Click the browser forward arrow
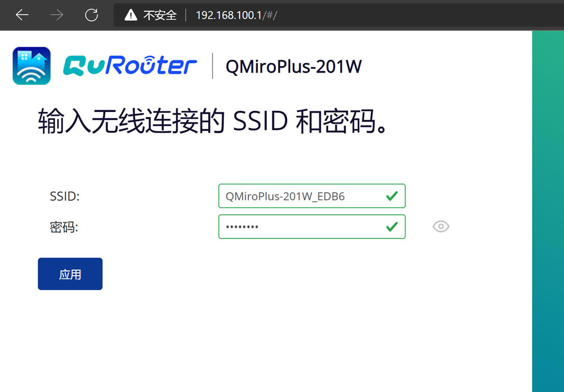The width and height of the screenshot is (564, 392). click(x=57, y=15)
